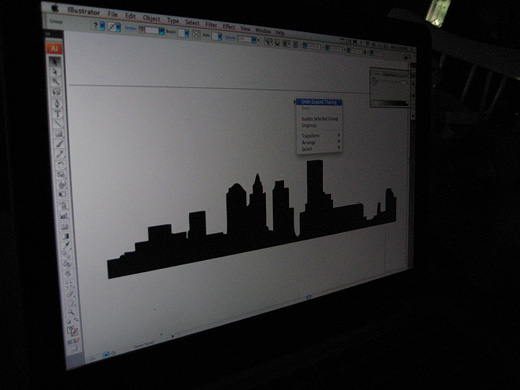Open the stroke weight dropdown

click(162, 32)
